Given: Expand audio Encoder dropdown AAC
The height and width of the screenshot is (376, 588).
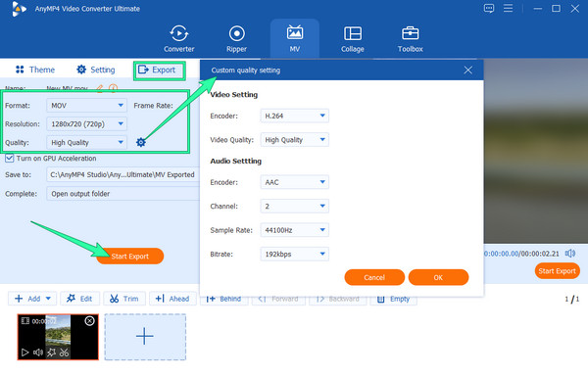Looking at the screenshot, I should (294, 182).
